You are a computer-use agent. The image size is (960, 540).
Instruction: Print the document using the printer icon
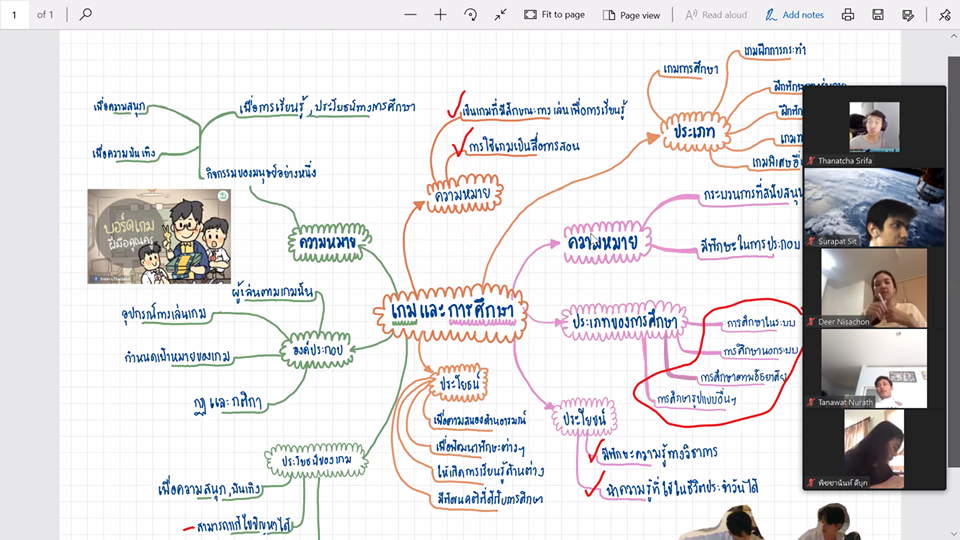[x=848, y=15]
